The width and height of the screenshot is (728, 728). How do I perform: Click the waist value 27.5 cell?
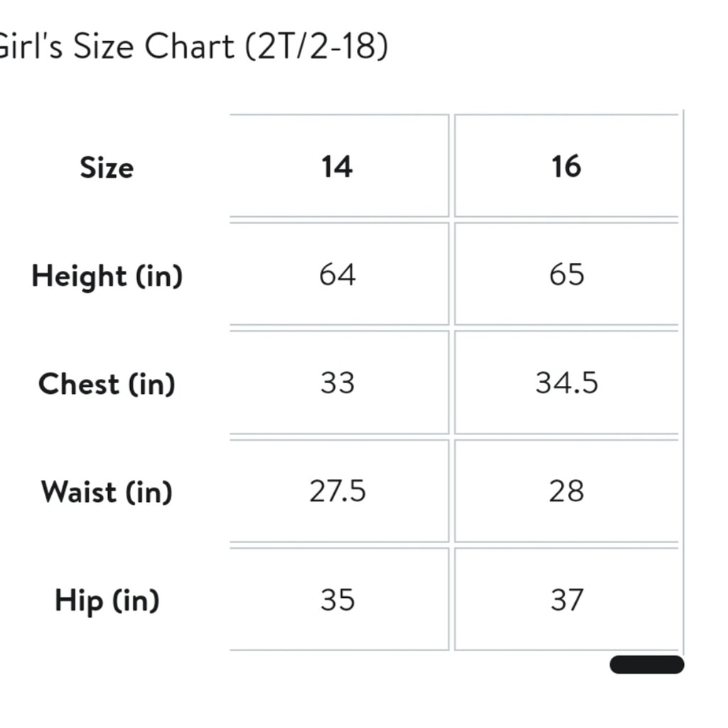pos(337,491)
